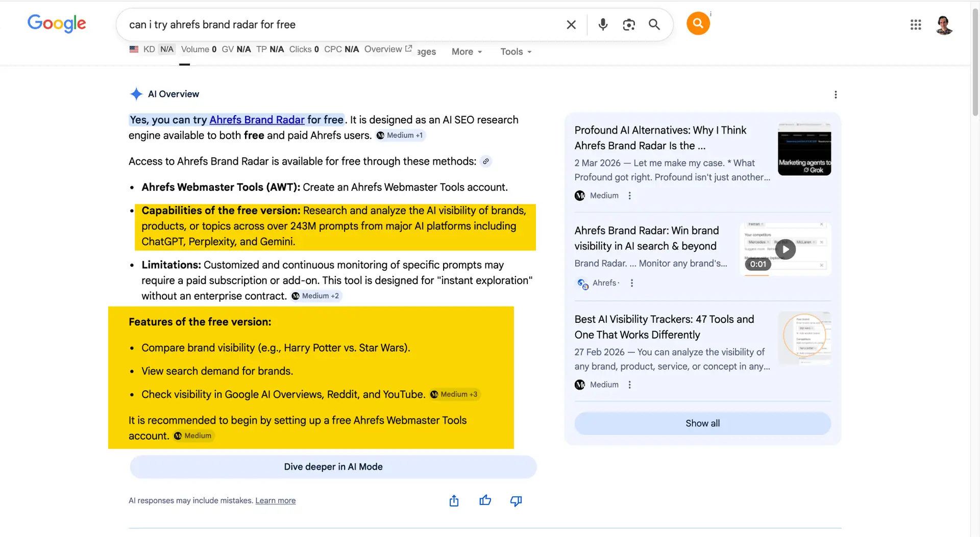The width and height of the screenshot is (980, 537).
Task: Click the link chip icon after 'these methods:'
Action: 486,161
